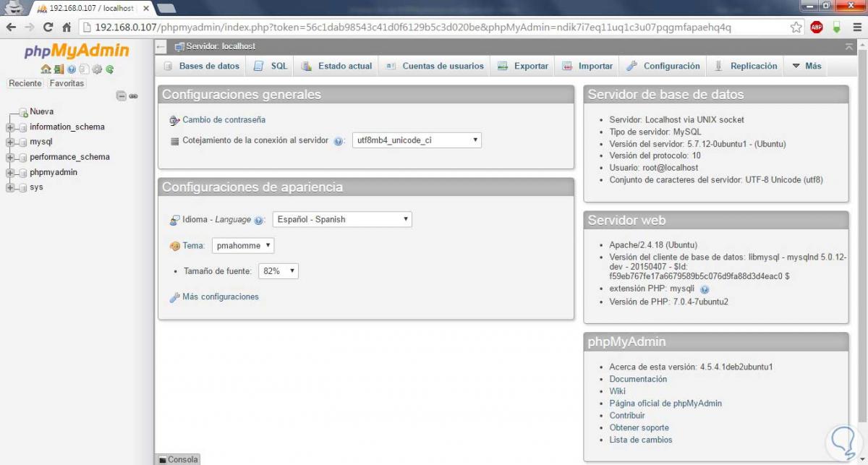Click the phpMyAdmin home icon

(46, 69)
